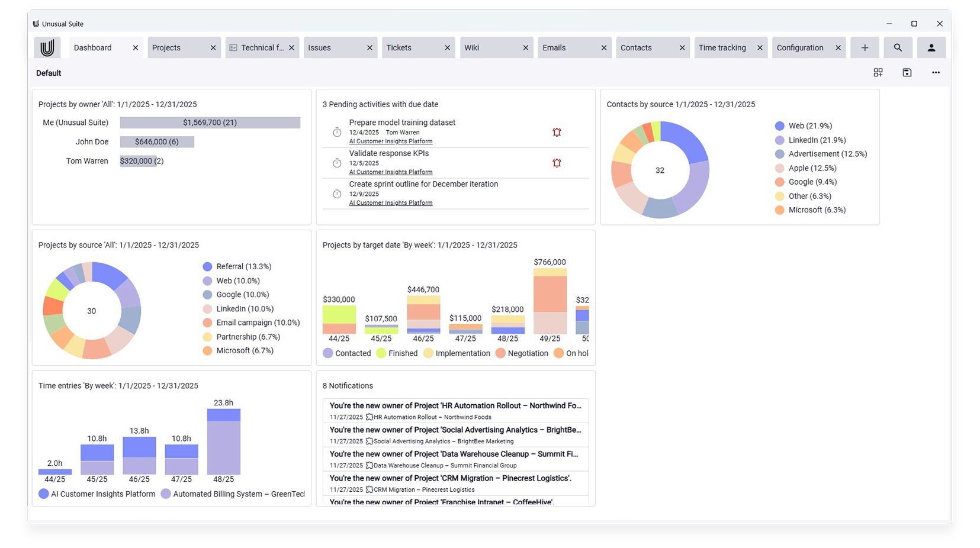Save the dashboard with the save icon
The width and height of the screenshot is (980, 548).
point(907,73)
